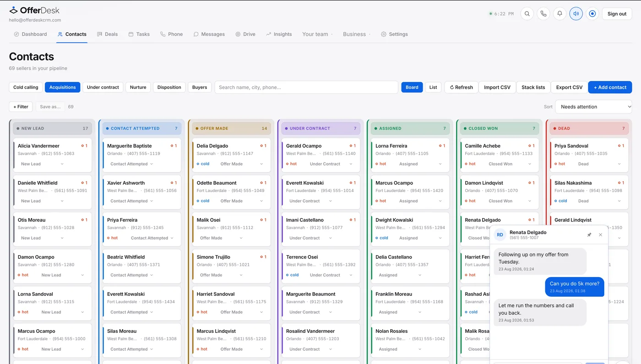This screenshot has height=364, width=641.
Task: Toggle the sound speaker button in header
Action: click(576, 14)
